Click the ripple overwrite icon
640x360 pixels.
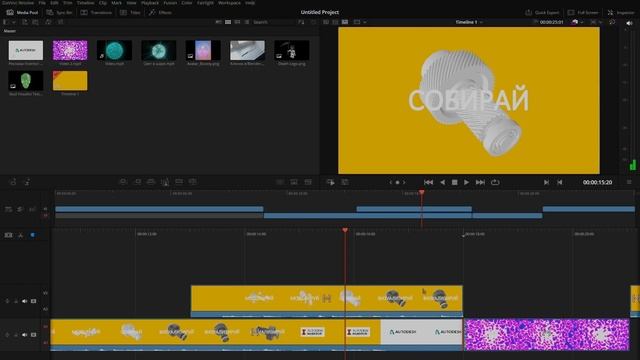[x=151, y=182]
